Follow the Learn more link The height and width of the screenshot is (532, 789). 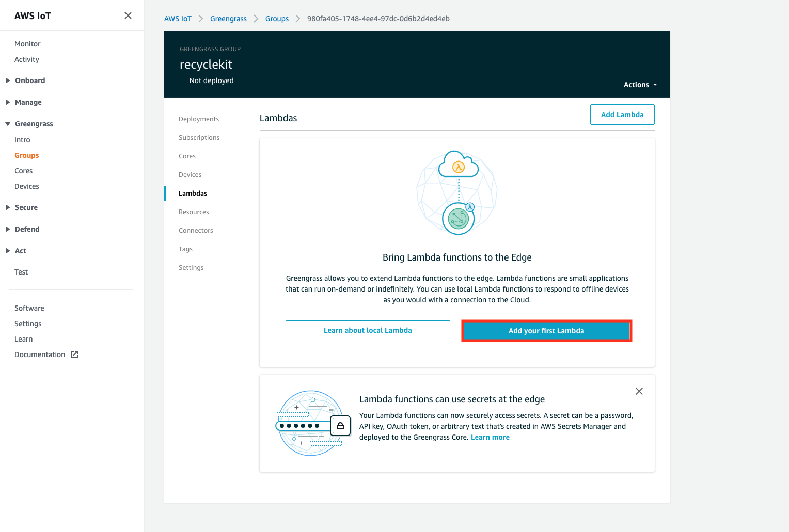[x=490, y=437]
